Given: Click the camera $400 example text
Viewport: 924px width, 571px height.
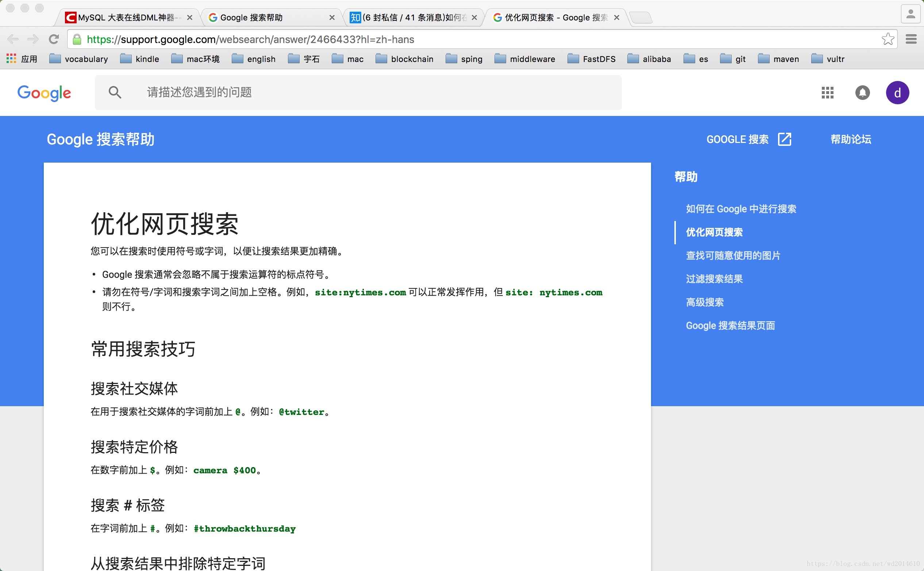Looking at the screenshot, I should pyautogui.click(x=224, y=470).
